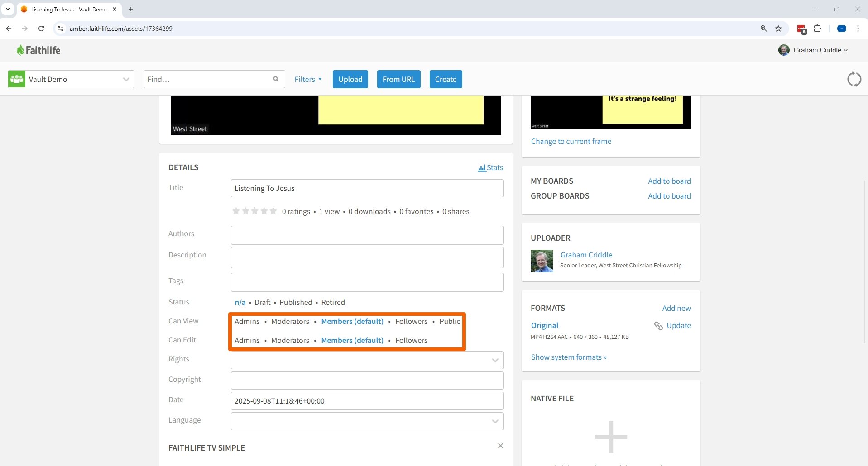Set Can View to Public
This screenshot has height=466, width=868.
point(450,321)
